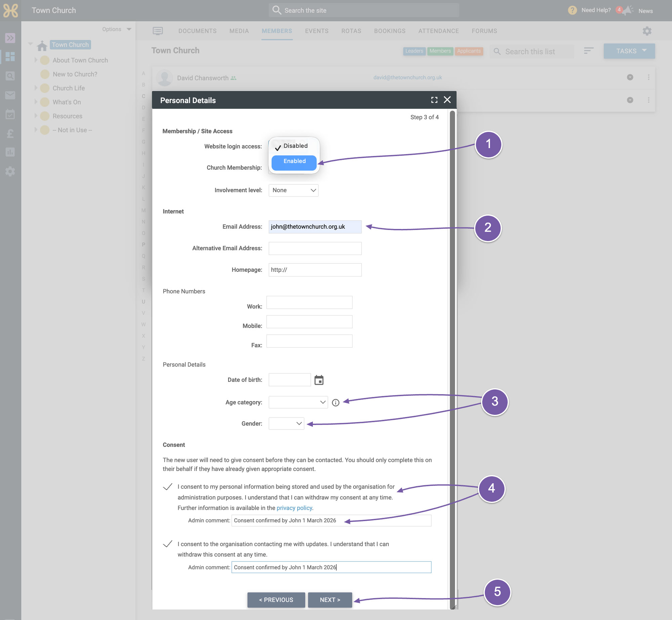Click the Need Help? link
The width and height of the screenshot is (672, 620).
click(596, 10)
